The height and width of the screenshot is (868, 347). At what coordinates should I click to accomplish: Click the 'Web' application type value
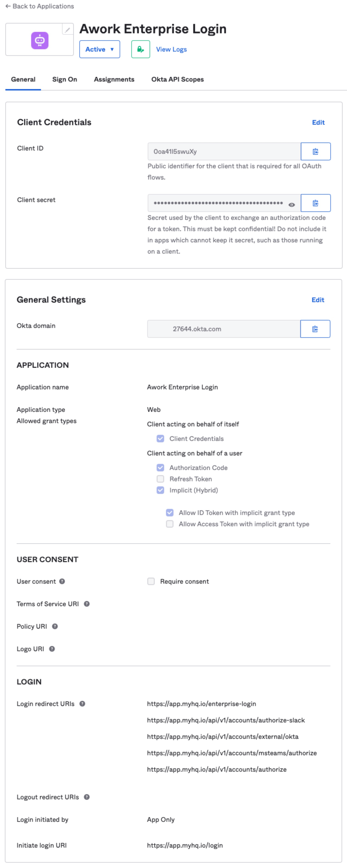coord(154,410)
